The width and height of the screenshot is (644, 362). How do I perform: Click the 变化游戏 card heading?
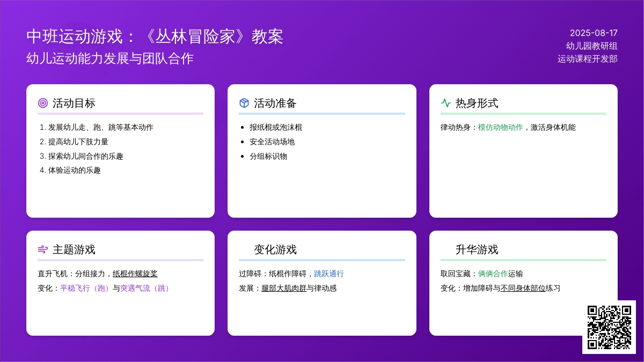coord(275,249)
